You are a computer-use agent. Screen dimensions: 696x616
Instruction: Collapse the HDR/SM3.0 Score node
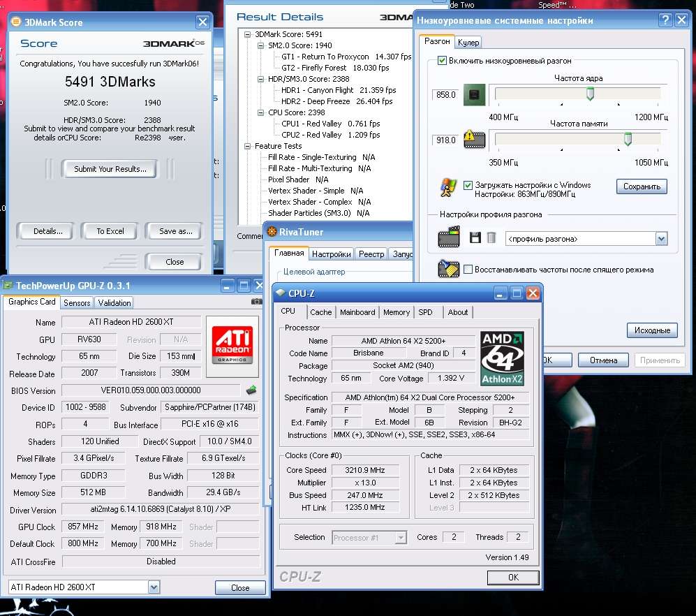click(260, 79)
